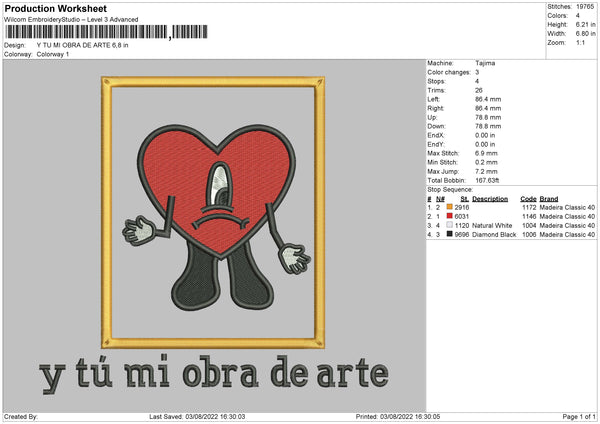Click the 'Right:' label
Image resolution: width=600 pixels, height=424 pixels.
point(435,108)
